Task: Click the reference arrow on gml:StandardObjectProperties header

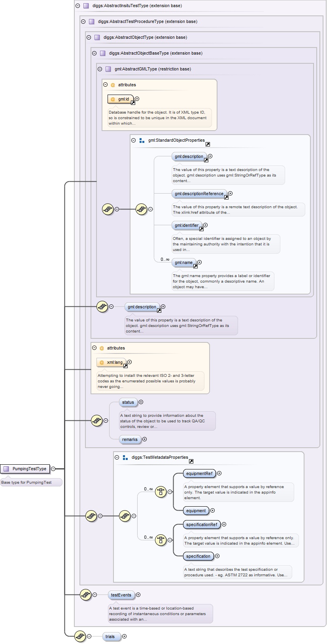Action: tap(208, 144)
